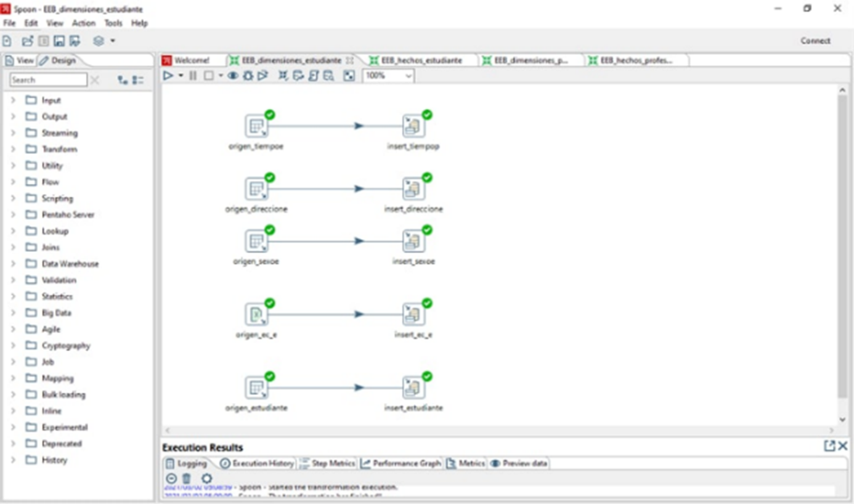Click the Get SQL icon in canvas toolbar
Screen dimensions: 854x504
(x=314, y=75)
